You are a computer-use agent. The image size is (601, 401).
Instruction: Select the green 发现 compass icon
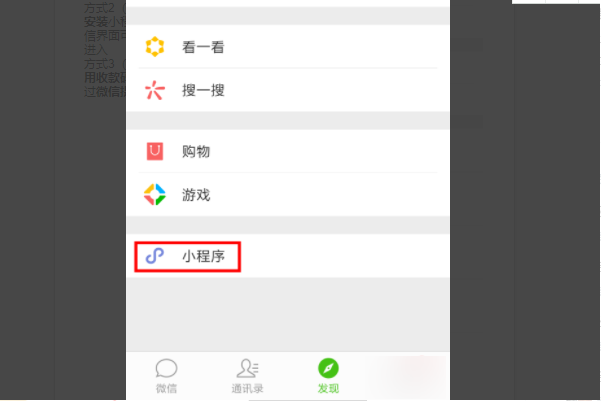click(328, 368)
